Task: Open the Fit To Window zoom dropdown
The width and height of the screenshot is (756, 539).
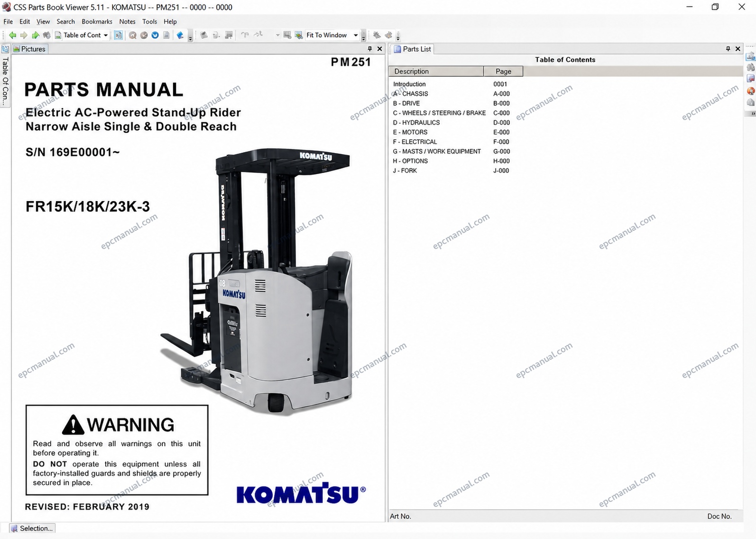Action: tap(355, 35)
